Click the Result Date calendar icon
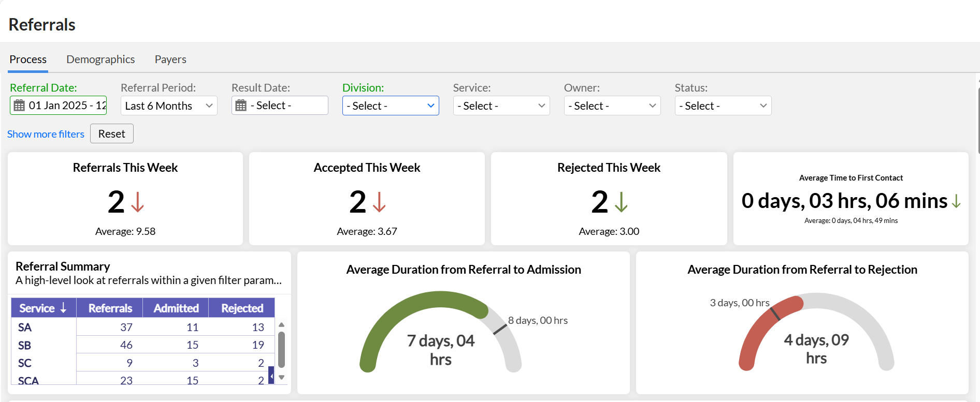980x402 pixels. coord(241,106)
